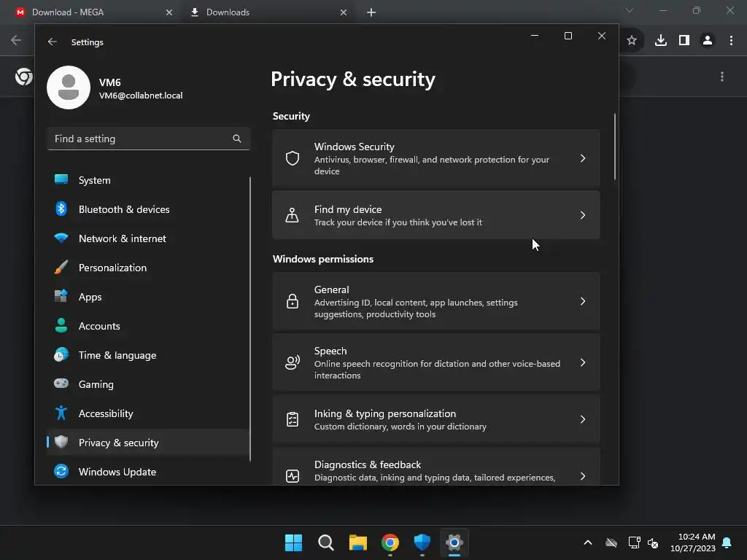Screen dimensions: 747x560
Task: Open Network & internet category
Action: (147, 238)
